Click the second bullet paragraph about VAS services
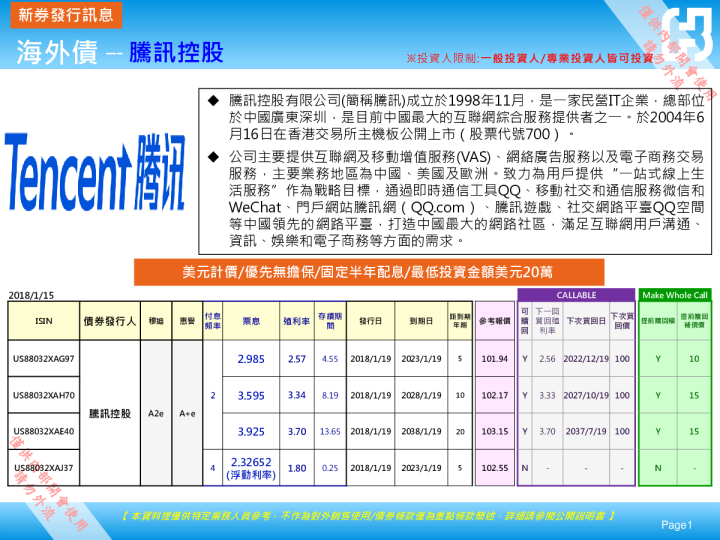The image size is (720, 540). coord(465,199)
